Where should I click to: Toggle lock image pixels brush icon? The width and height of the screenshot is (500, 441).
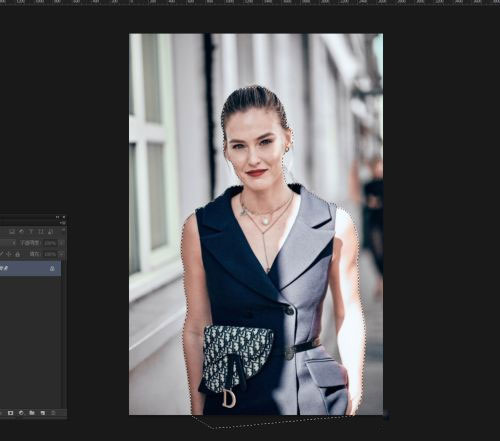[x=1, y=254]
